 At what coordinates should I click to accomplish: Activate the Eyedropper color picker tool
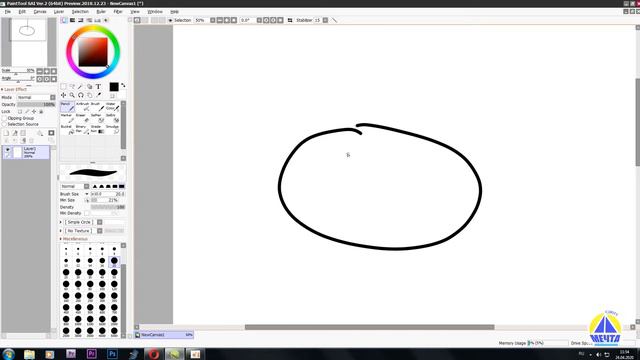[x=98, y=95]
